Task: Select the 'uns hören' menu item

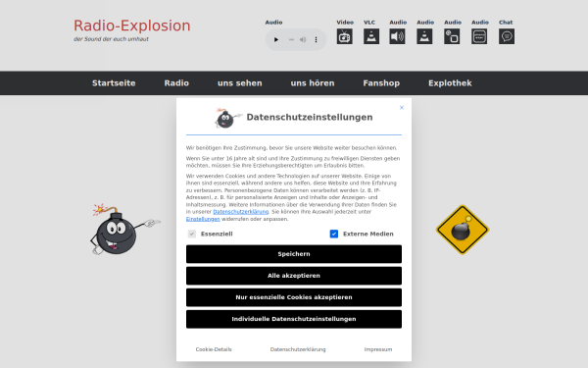Action: click(313, 83)
